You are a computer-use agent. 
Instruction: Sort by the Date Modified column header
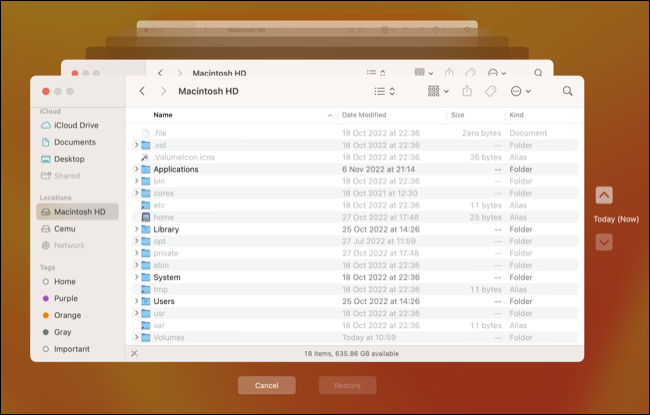pos(366,115)
